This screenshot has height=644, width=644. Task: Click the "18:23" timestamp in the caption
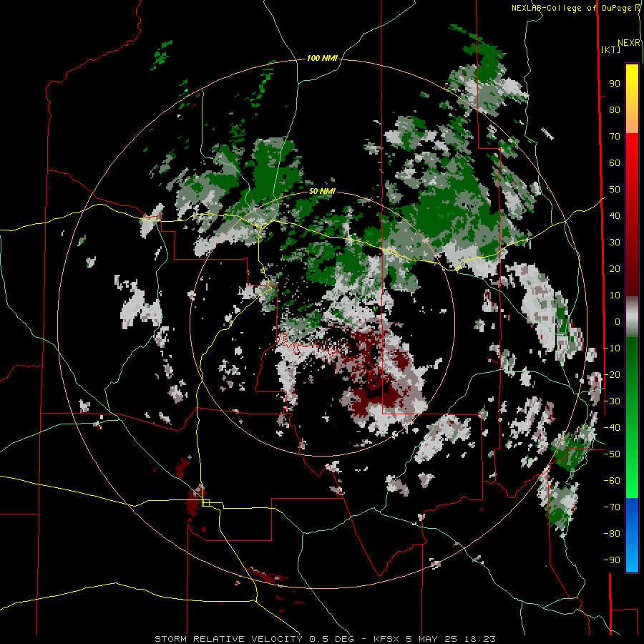(479, 639)
